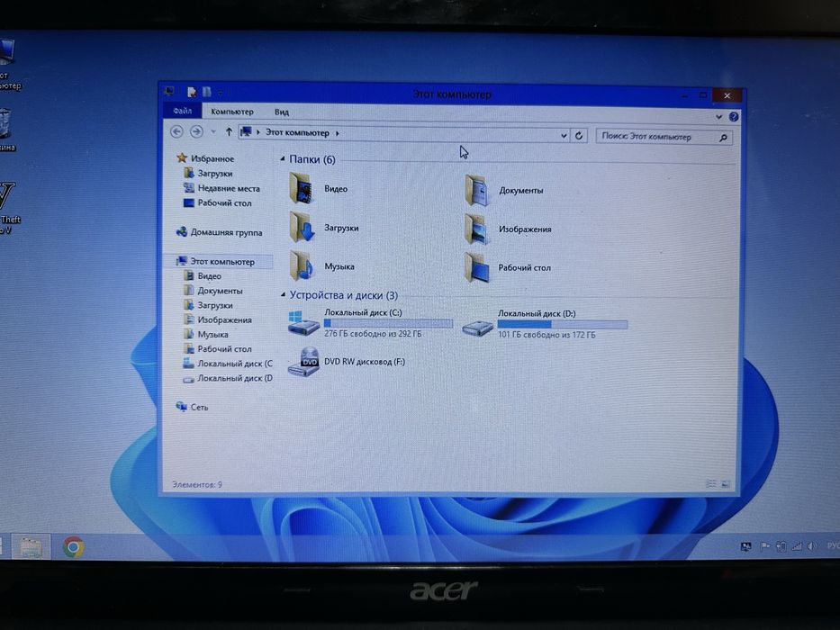
Task: Select Документы in the navigation tree
Action: 213,291
